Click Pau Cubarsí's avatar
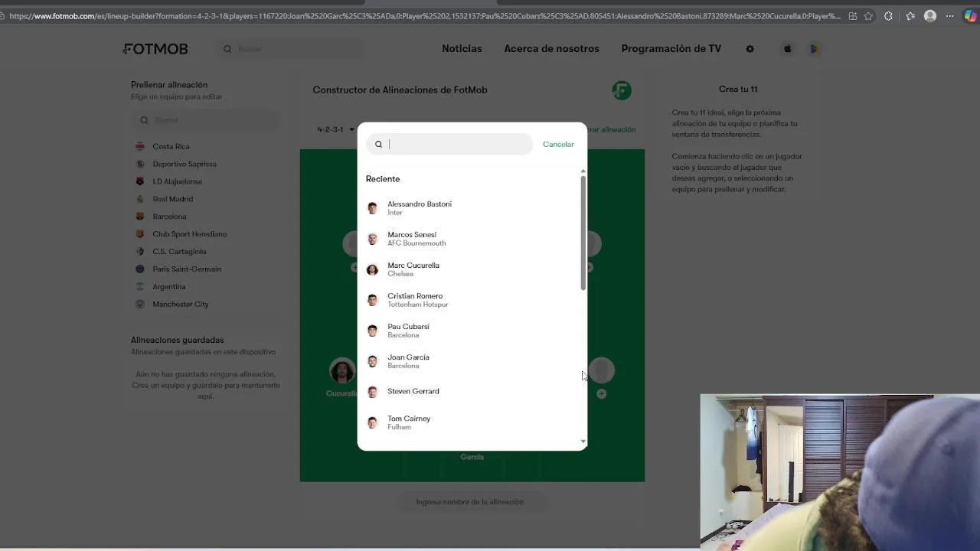This screenshot has height=551, width=980. tap(372, 331)
